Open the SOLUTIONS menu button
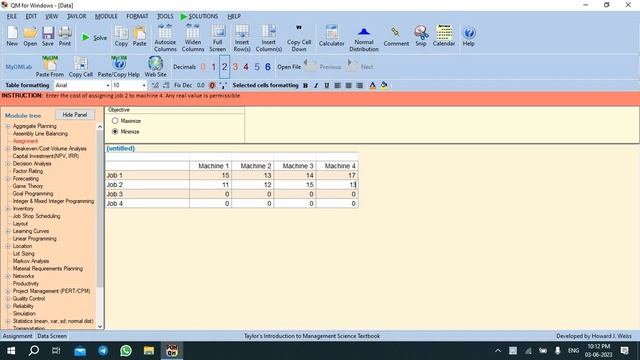This screenshot has width=640, height=360. point(199,16)
